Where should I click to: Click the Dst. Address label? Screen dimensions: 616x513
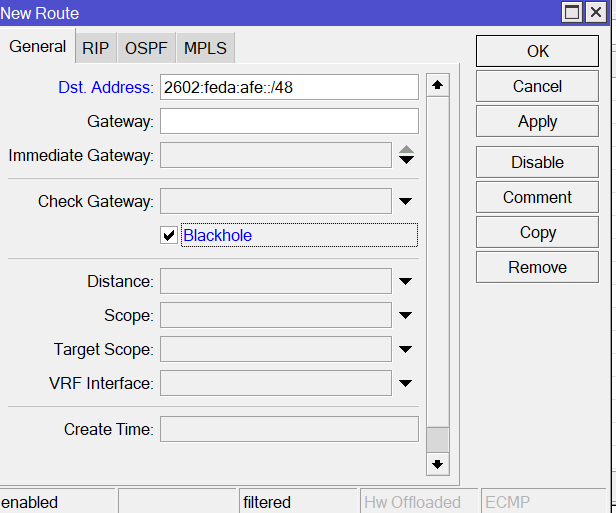tap(106, 87)
